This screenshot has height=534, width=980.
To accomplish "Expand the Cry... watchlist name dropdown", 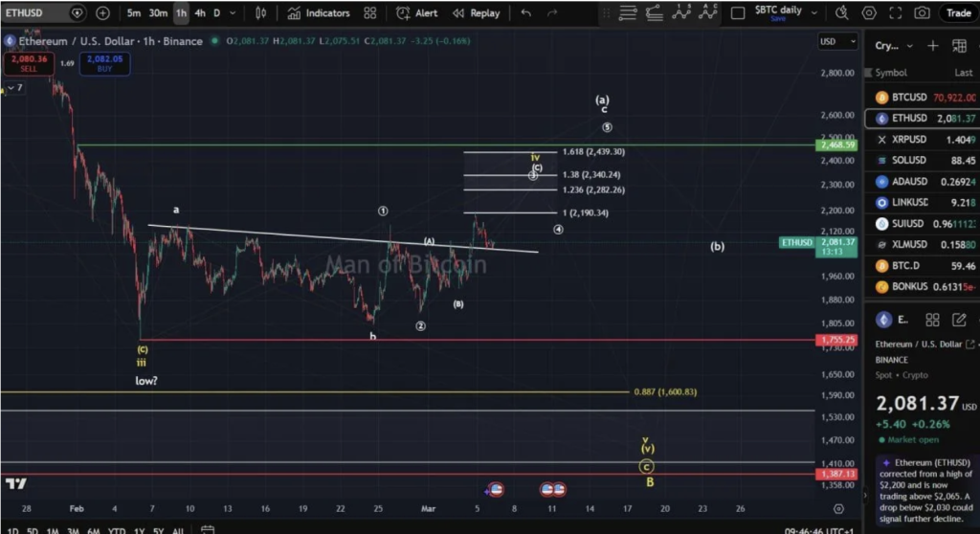I will pos(894,46).
